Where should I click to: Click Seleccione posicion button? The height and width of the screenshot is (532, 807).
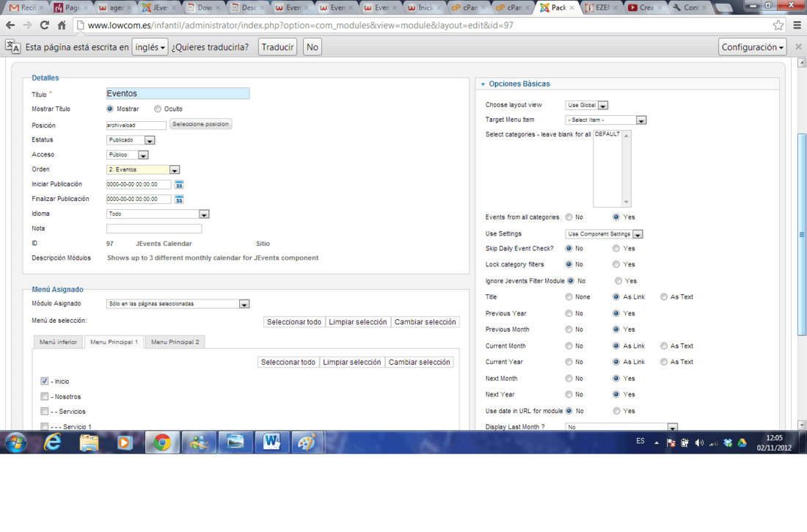200,124
